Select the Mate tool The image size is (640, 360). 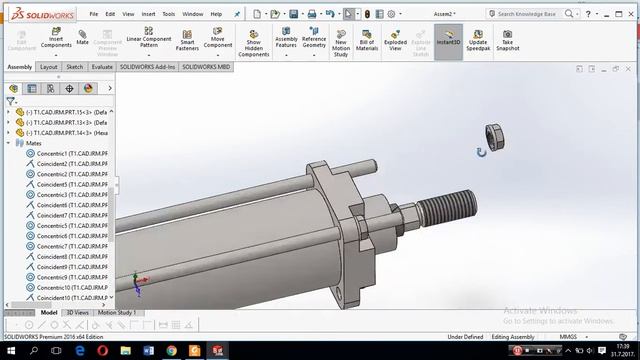82,37
